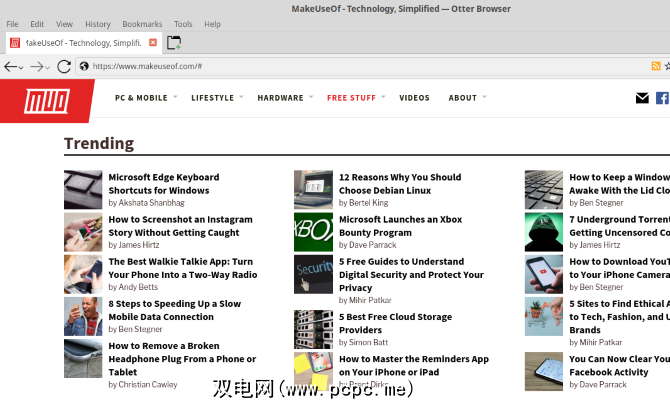Open the View menu

[64, 24]
